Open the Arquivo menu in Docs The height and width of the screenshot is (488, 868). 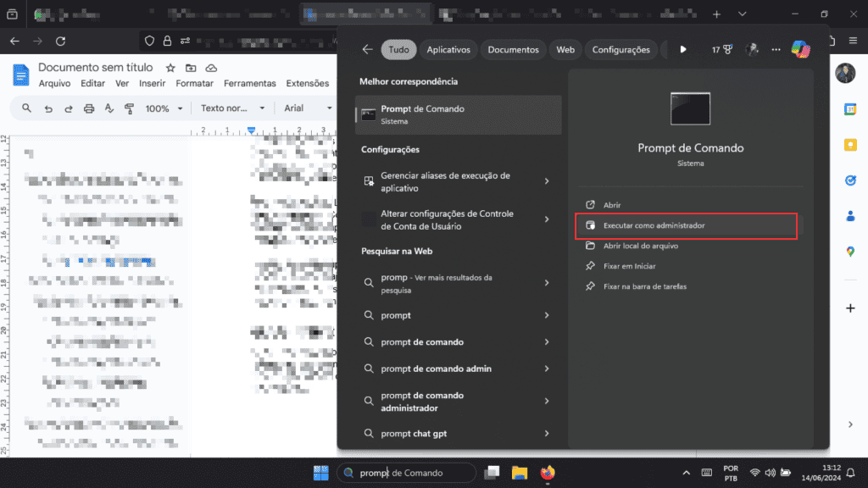tap(54, 84)
